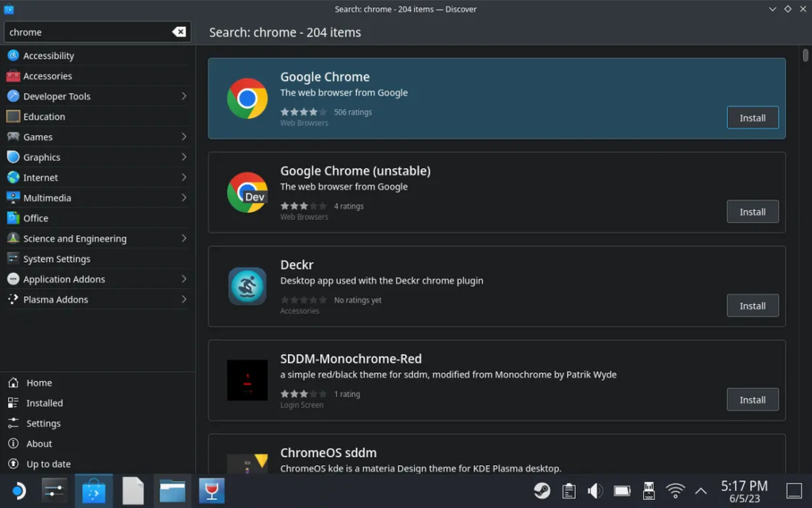Click the Google Chrome star rating

tap(304, 112)
